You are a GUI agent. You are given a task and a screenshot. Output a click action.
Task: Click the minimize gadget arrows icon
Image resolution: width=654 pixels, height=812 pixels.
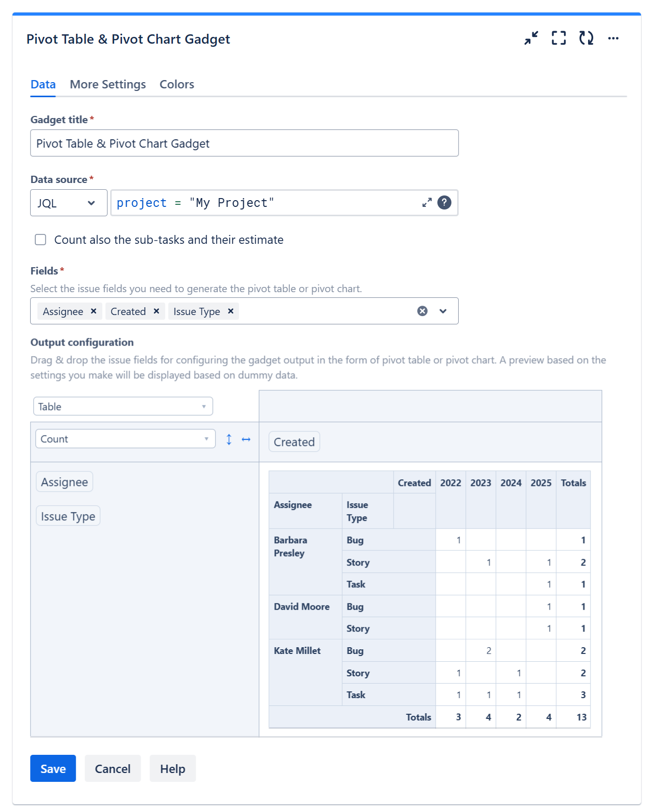[x=531, y=38]
